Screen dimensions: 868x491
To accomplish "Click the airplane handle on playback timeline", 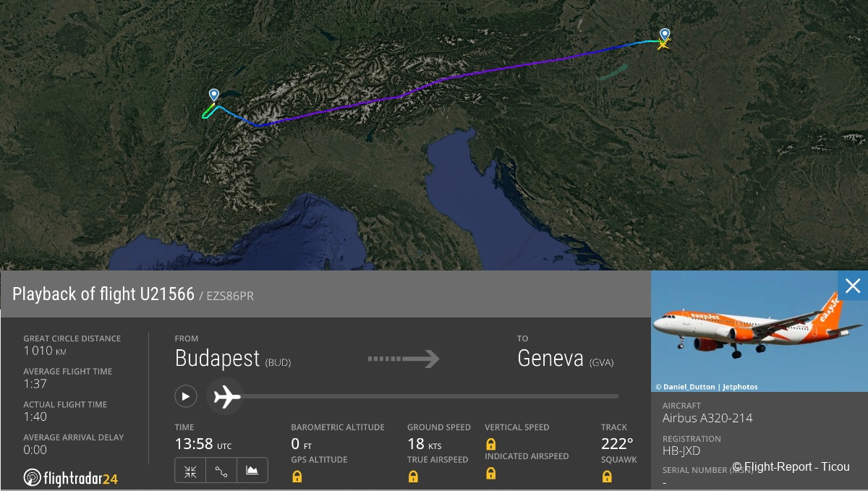I will pos(227,396).
